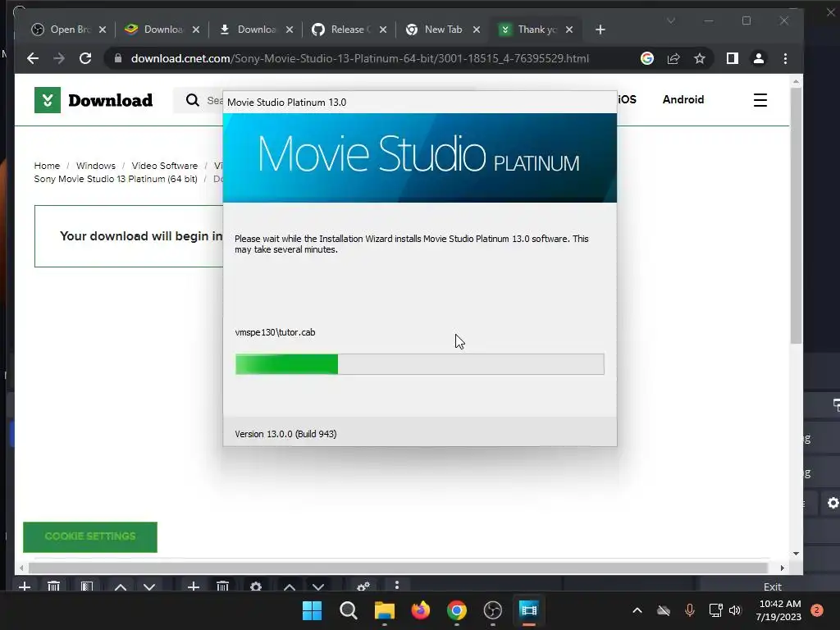Open OBS settings gear on right panel

point(833,503)
